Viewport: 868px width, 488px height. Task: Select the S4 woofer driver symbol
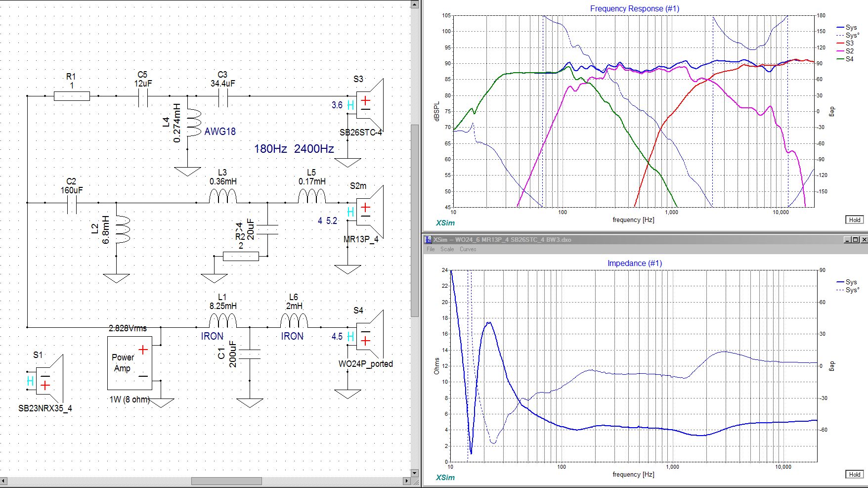370,336
